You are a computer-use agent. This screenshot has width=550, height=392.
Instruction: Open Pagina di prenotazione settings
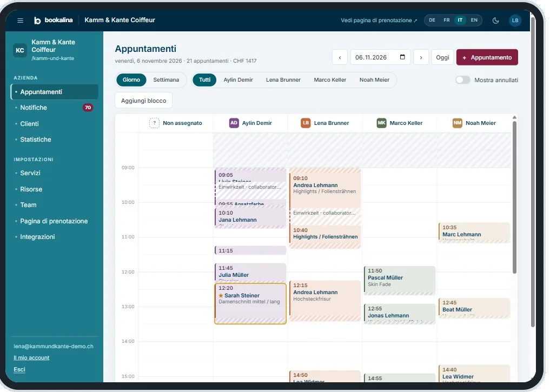click(x=55, y=221)
